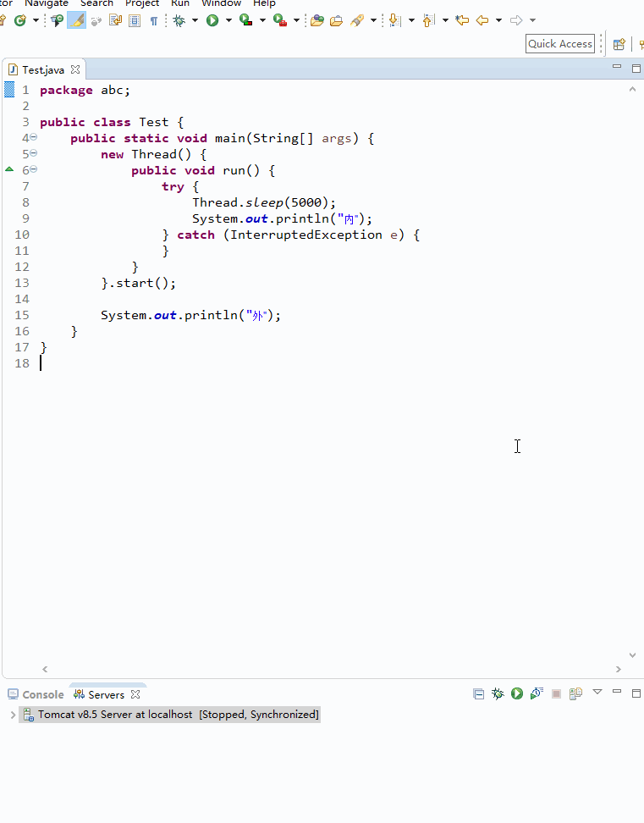Viewport: 644px width, 823px height.
Task: Click the External Tools run icon
Action: pos(280,20)
